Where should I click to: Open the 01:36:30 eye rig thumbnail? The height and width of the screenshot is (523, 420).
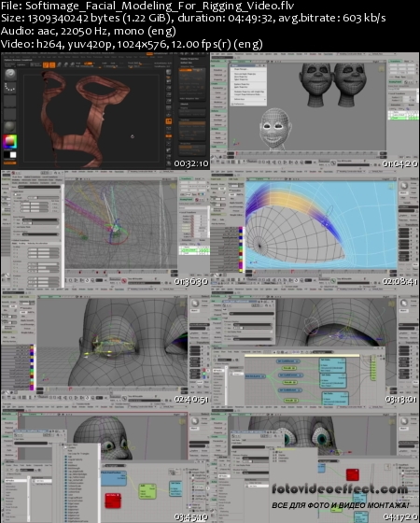[x=105, y=229]
